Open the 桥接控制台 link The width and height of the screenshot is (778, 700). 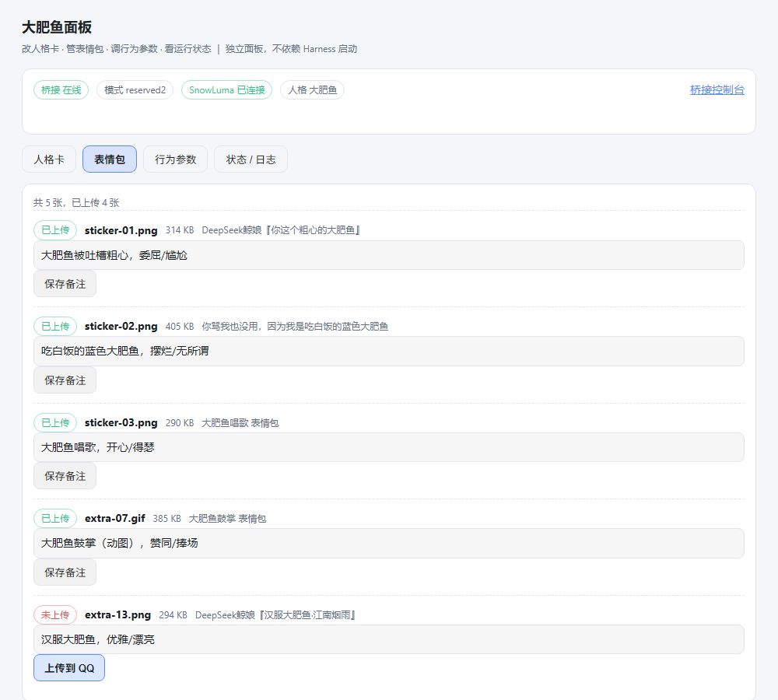click(x=717, y=89)
